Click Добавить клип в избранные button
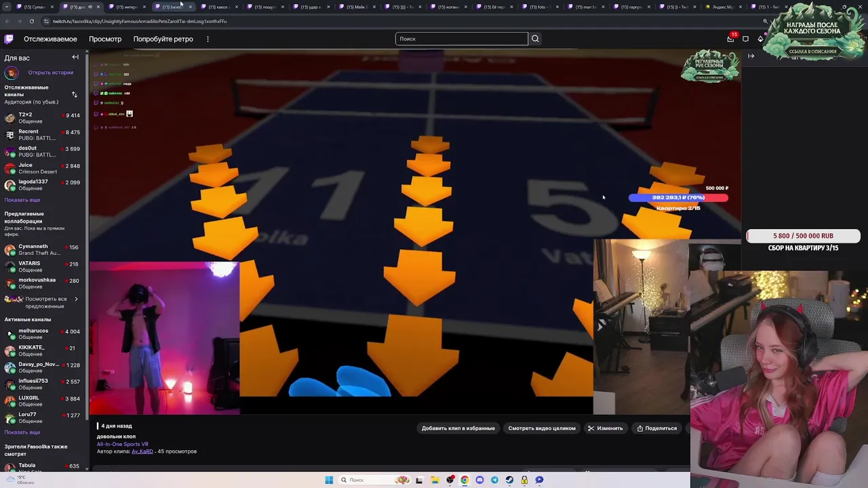Screen dimensions: 868x488 tap(458, 428)
